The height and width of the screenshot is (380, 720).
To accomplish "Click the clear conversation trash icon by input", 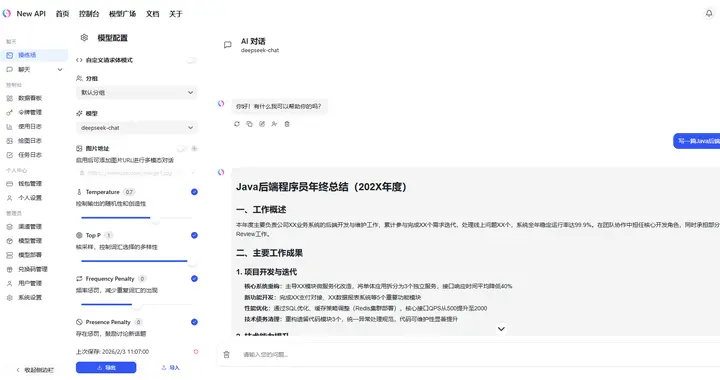I will click(226, 354).
